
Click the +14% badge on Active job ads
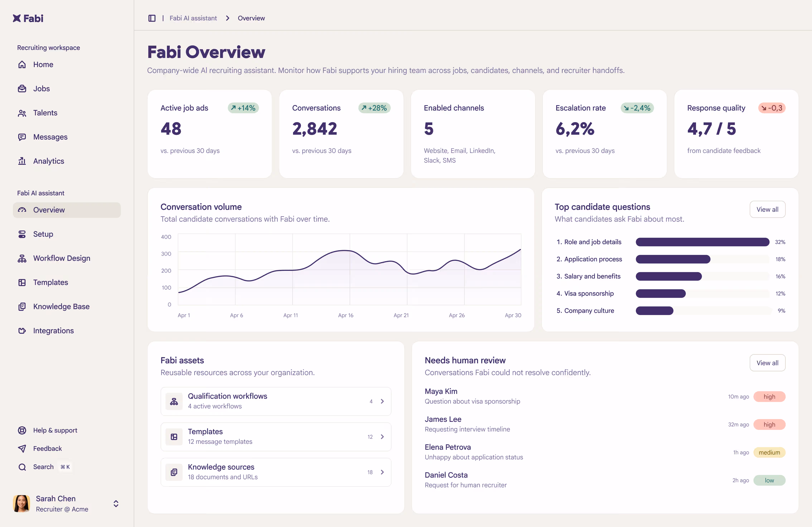pos(243,108)
